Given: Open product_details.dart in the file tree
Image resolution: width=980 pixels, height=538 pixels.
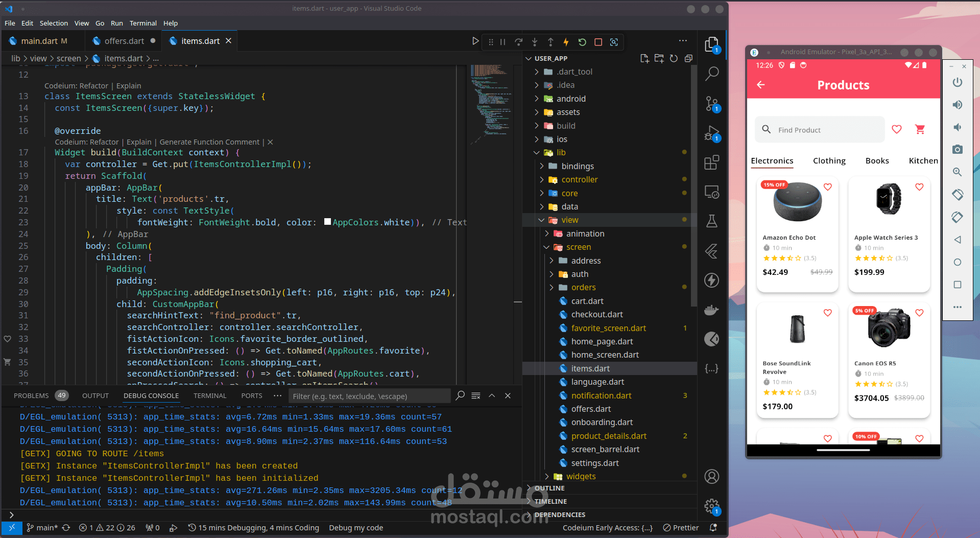Looking at the screenshot, I should [609, 436].
